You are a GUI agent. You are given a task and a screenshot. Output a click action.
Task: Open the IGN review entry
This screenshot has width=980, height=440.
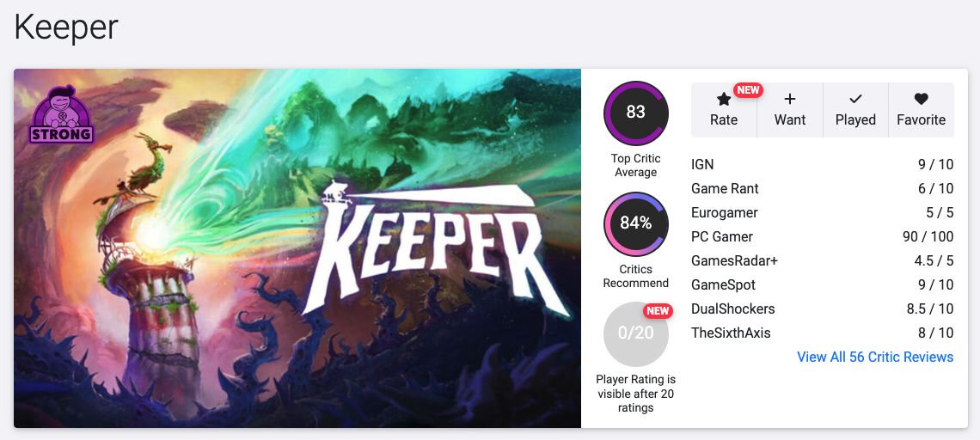[x=702, y=164]
